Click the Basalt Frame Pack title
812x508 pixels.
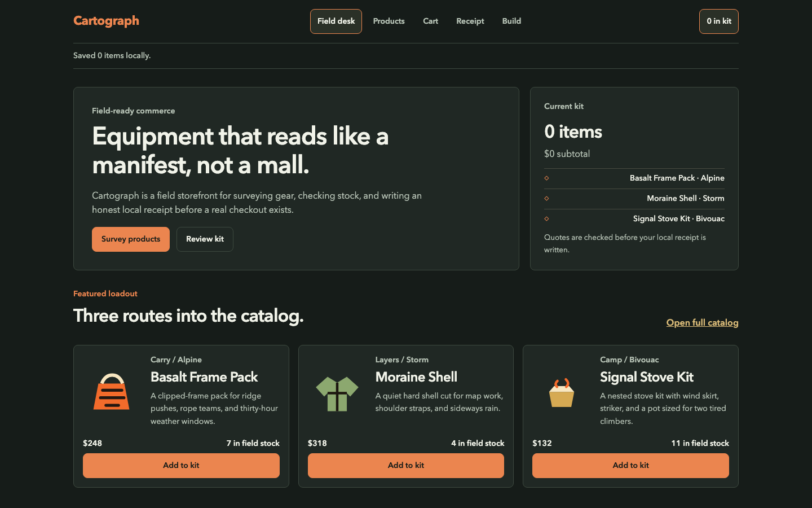pyautogui.click(x=204, y=377)
